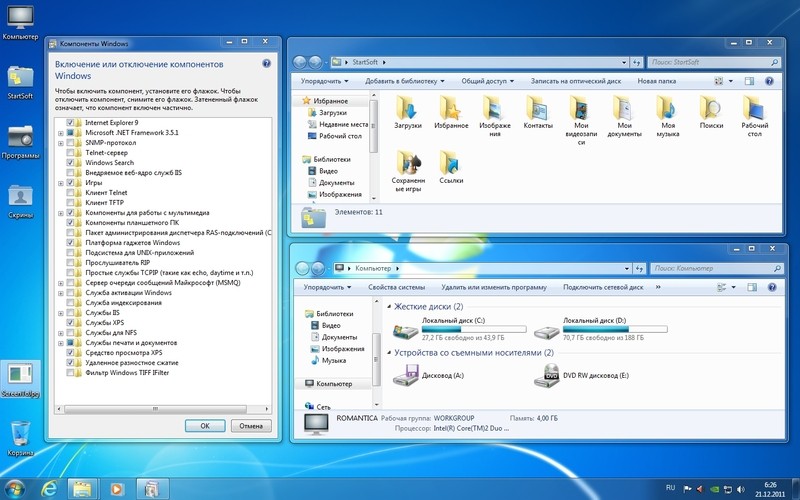
Task: Enable the Клиент TFTP checkbox
Action: point(70,203)
